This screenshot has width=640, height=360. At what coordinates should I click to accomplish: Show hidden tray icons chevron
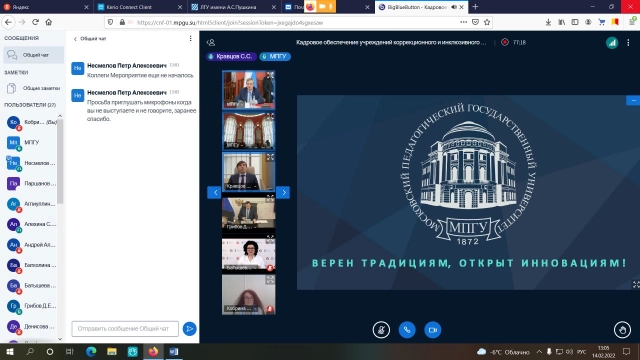click(x=539, y=351)
